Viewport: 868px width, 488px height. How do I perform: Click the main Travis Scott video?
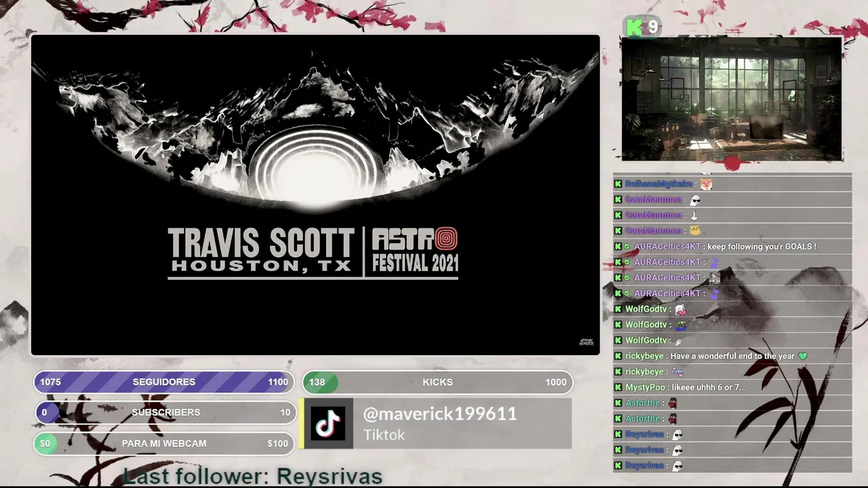[315, 195]
